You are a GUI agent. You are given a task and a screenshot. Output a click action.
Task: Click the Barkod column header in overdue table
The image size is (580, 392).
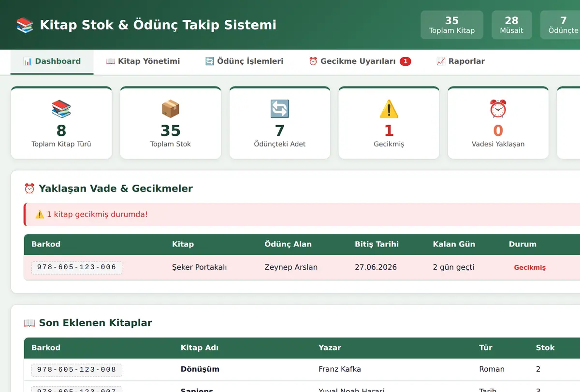pos(46,244)
